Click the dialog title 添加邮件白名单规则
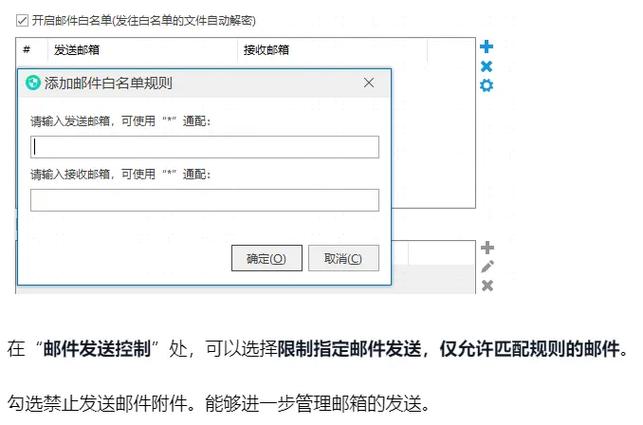The height and width of the screenshot is (425, 643). pyautogui.click(x=108, y=83)
